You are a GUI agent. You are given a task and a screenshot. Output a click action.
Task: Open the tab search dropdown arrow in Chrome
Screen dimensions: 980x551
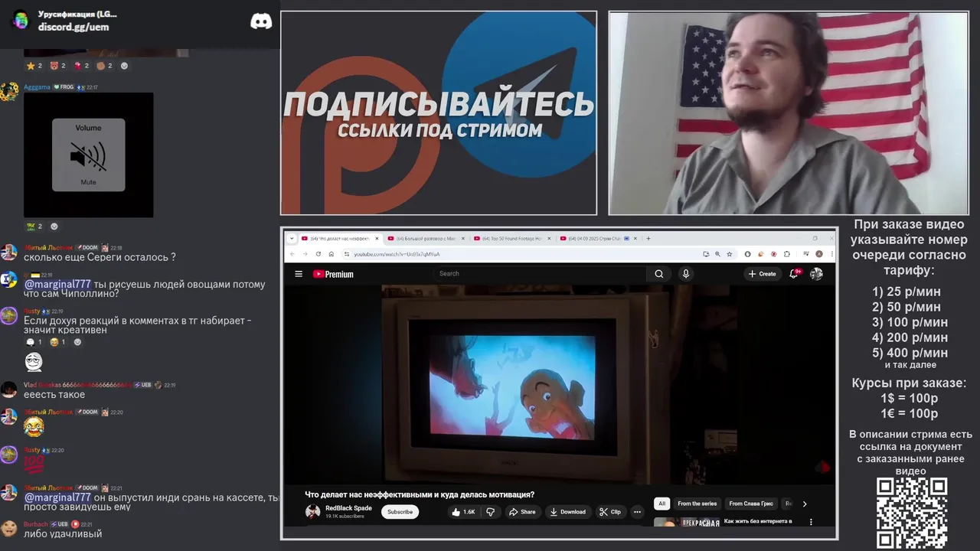(x=292, y=238)
